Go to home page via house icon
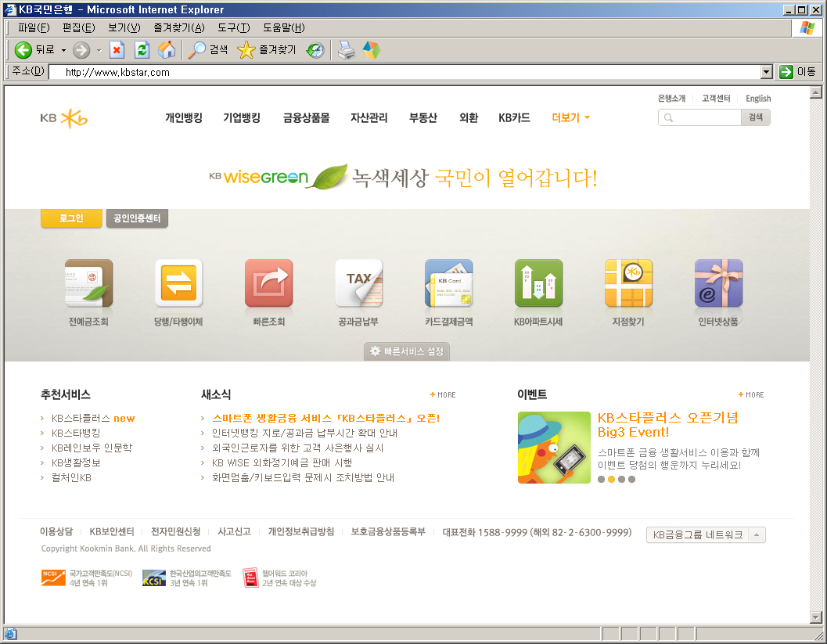This screenshot has width=827, height=644. coord(167,50)
